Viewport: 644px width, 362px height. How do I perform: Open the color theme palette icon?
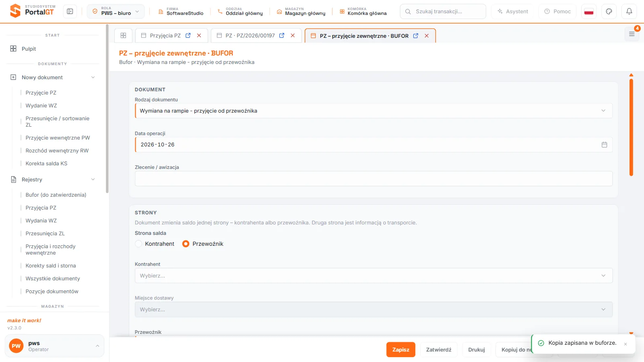[609, 11]
